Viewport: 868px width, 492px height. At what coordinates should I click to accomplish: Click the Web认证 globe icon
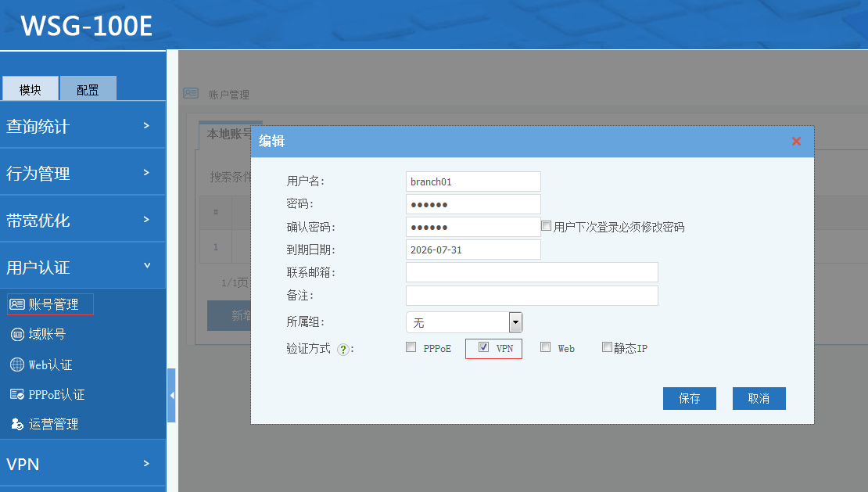(x=17, y=365)
